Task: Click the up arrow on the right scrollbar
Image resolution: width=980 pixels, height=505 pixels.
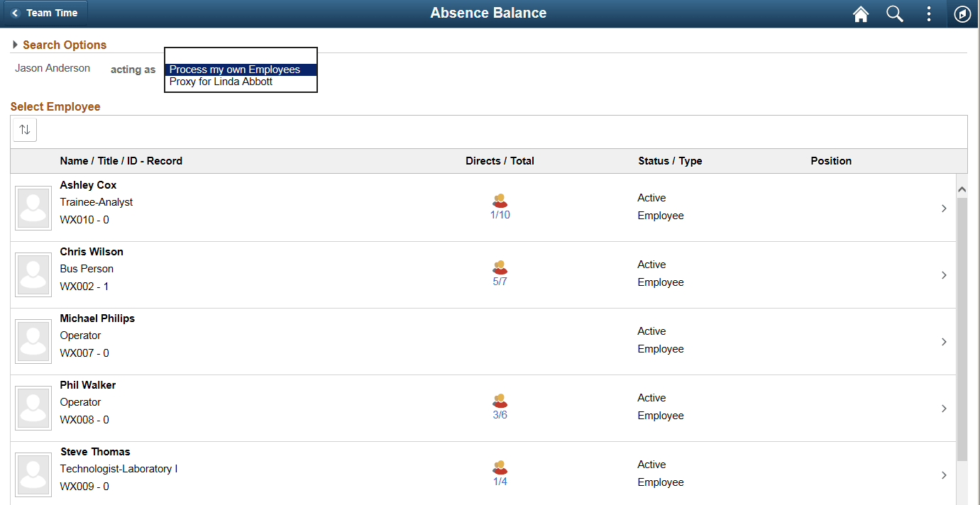Action: pyautogui.click(x=962, y=189)
